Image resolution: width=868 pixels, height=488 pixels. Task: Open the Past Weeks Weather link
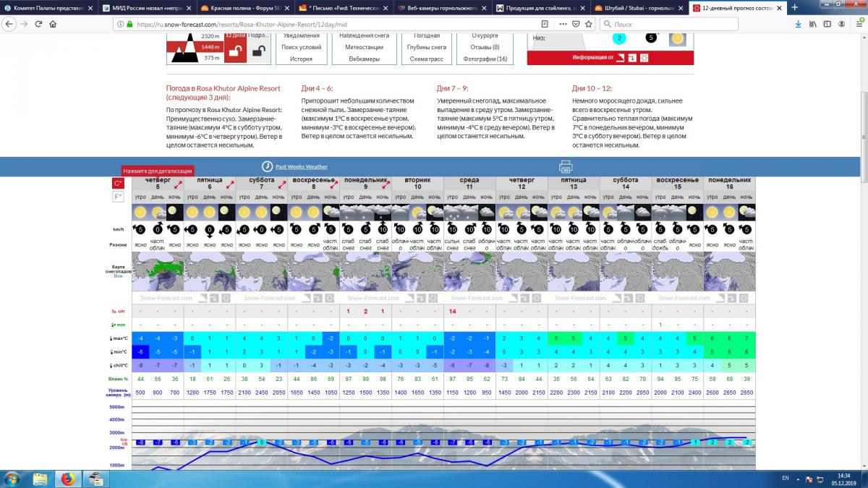click(302, 167)
